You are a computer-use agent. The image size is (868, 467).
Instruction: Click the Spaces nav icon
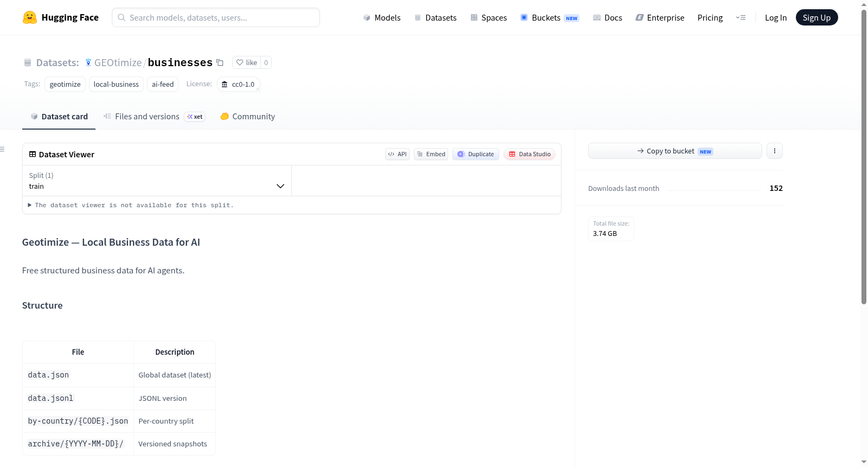pos(474,17)
